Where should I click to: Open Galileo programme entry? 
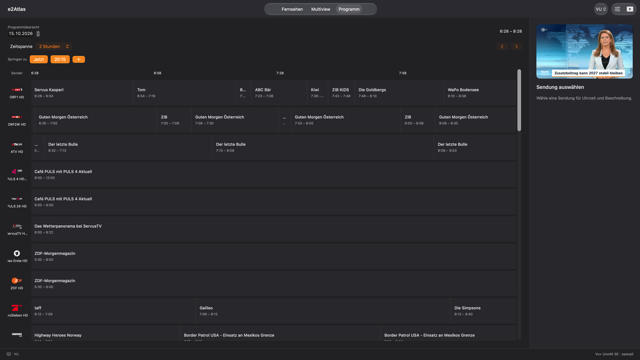[322, 311]
